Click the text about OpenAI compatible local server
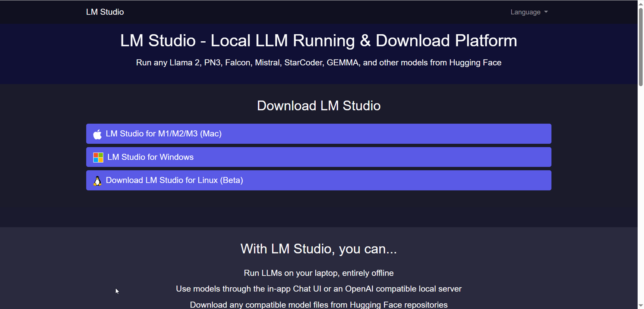Screen dimensions: 644x309 319,289
